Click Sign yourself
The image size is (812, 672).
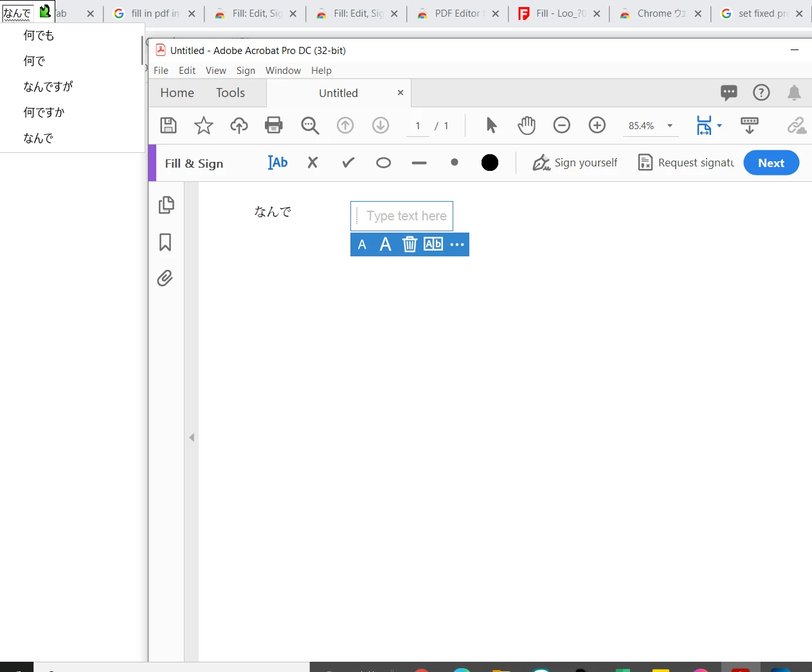(x=575, y=163)
